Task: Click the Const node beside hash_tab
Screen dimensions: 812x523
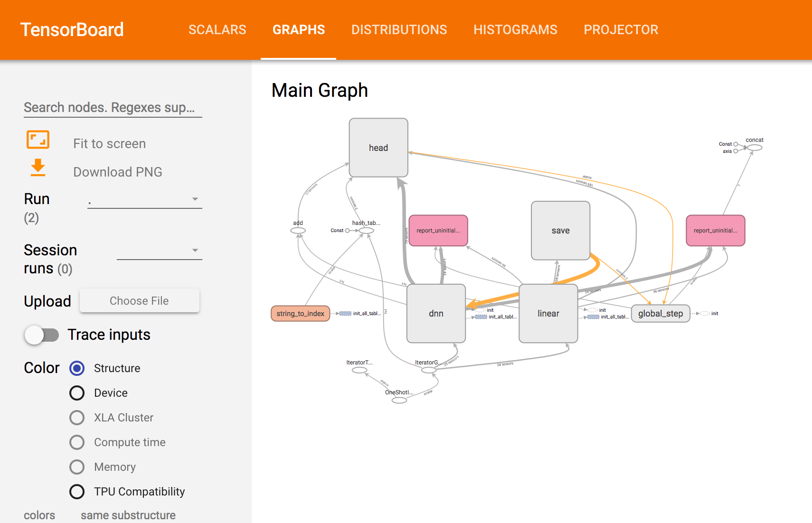Action: click(x=347, y=231)
